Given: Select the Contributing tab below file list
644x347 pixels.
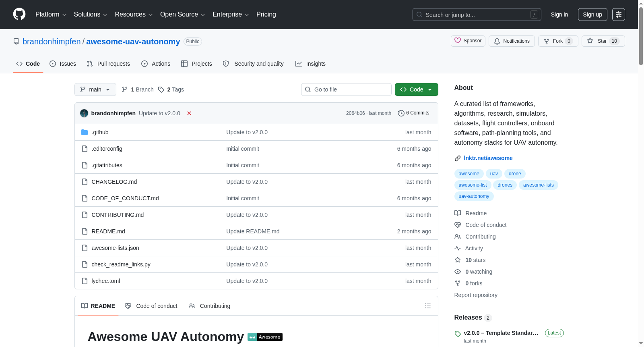Looking at the screenshot, I should 209,306.
